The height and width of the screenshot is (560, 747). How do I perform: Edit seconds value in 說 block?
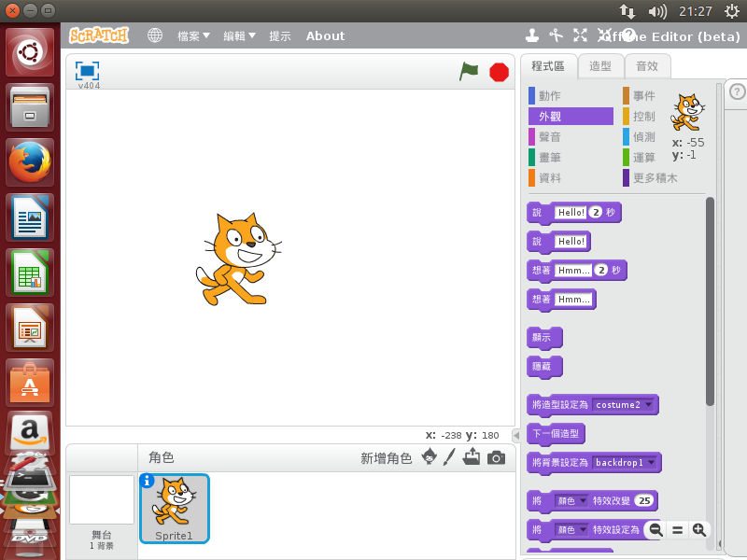[x=596, y=213]
